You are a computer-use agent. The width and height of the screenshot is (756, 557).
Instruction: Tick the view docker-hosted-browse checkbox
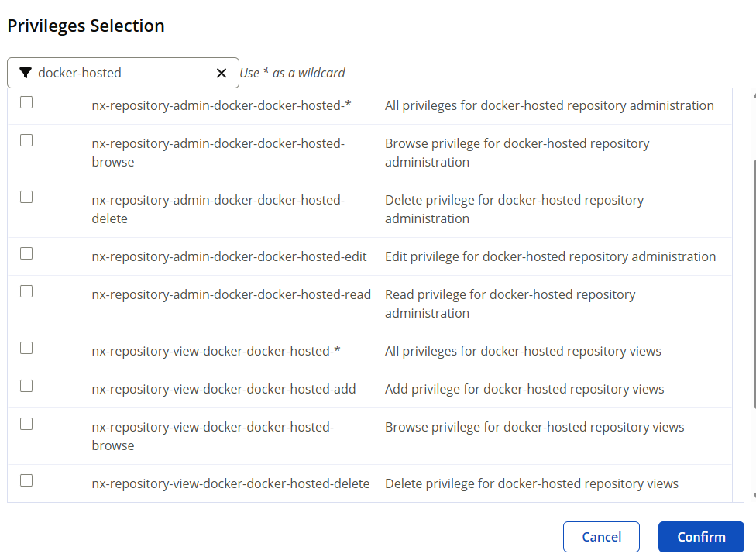pos(26,424)
